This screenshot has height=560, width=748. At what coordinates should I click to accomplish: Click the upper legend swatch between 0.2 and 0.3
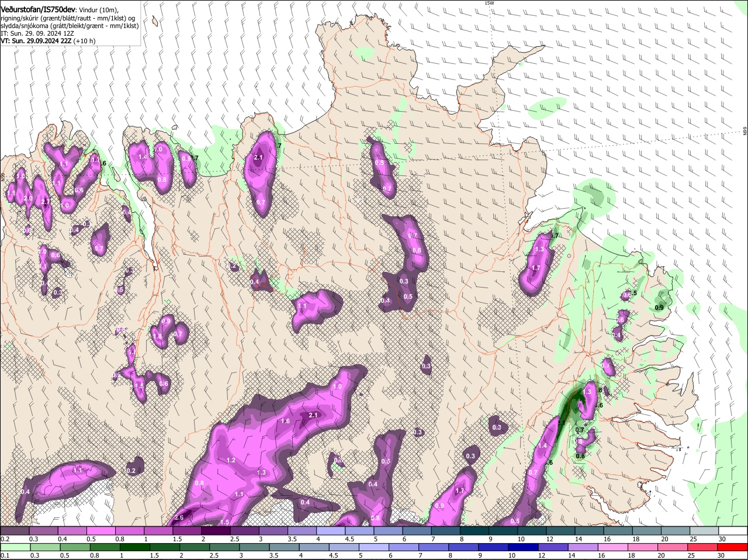coord(15,531)
